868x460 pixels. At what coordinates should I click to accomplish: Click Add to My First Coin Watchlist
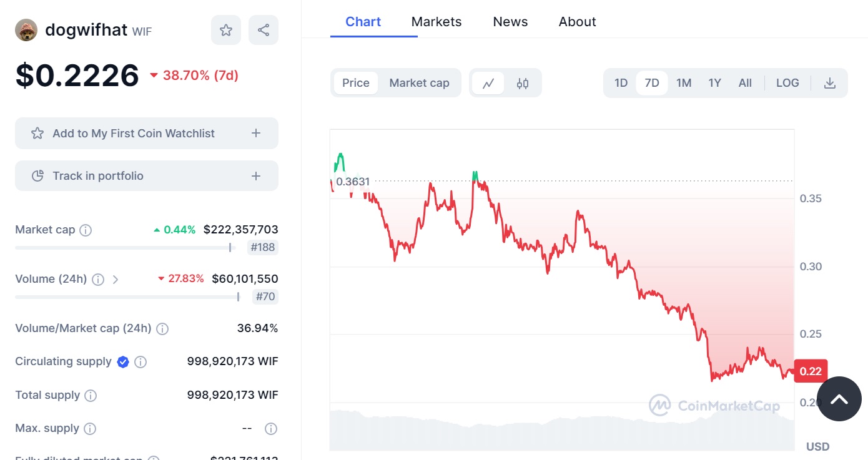click(147, 133)
